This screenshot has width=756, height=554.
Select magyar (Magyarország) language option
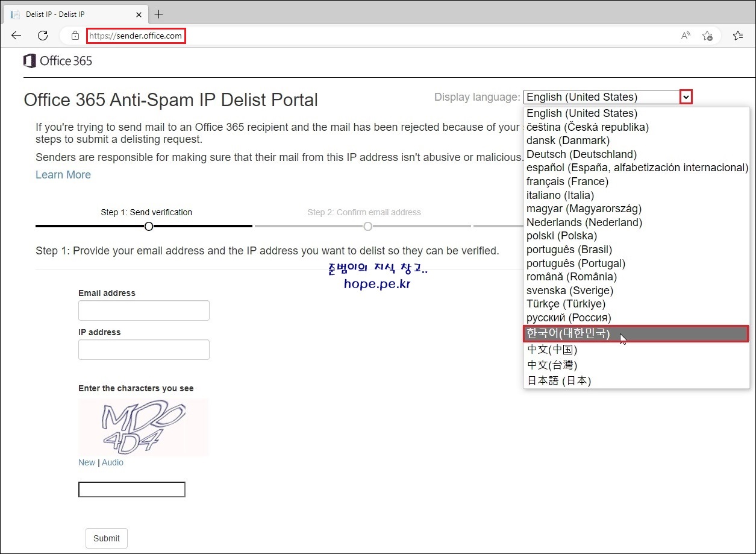click(637, 209)
